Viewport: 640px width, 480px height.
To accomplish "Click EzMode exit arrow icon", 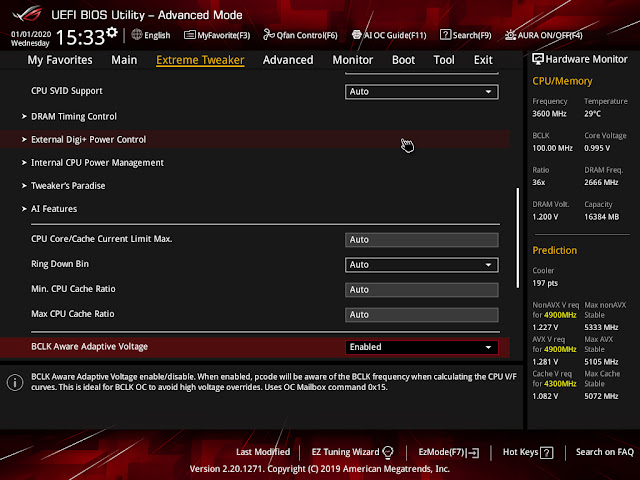I will point(473,453).
